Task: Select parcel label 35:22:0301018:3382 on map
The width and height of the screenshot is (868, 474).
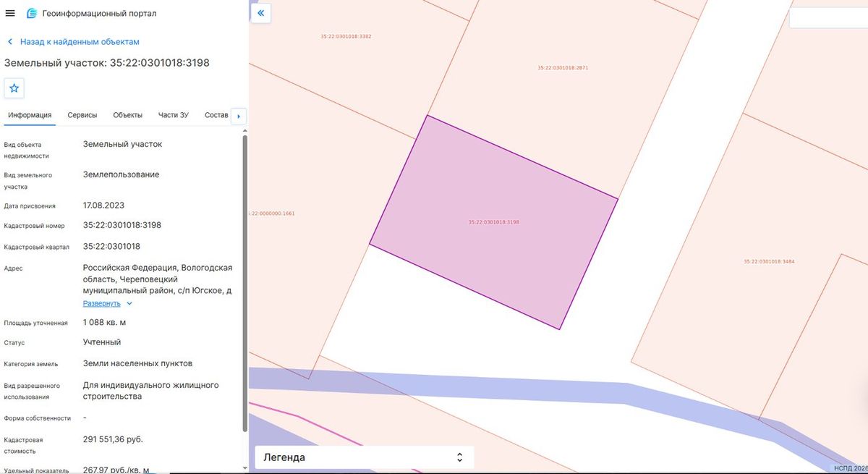Action: 346,36
